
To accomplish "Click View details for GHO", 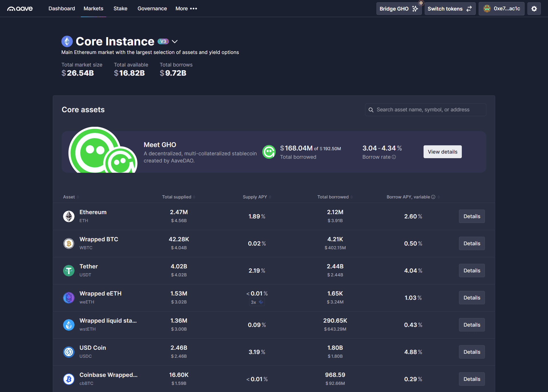I will 442,152.
